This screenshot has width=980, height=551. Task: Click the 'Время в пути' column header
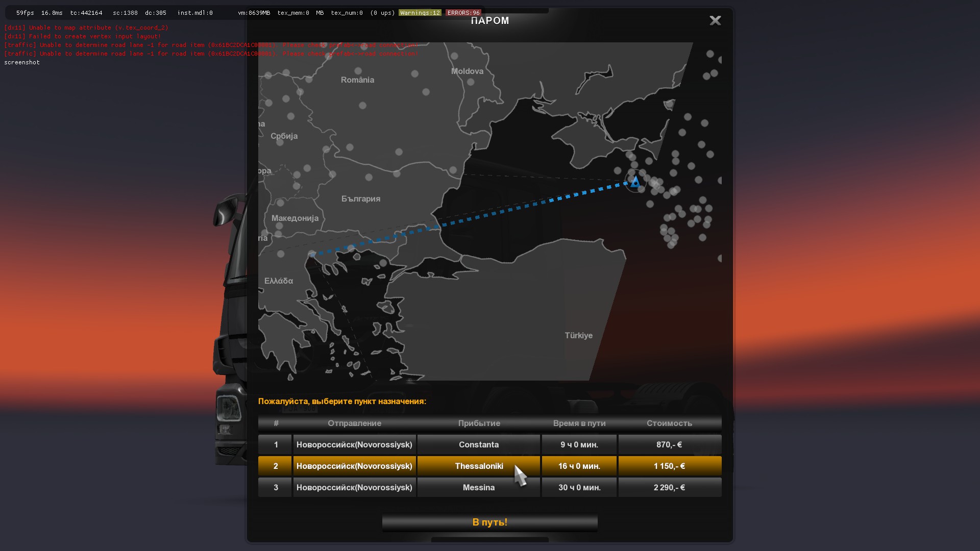[579, 423]
